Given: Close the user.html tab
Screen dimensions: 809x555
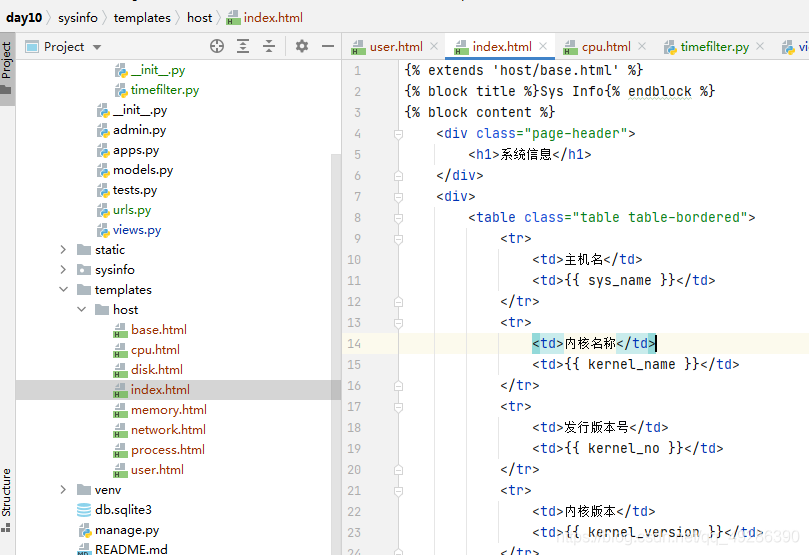Looking at the screenshot, I should point(434,46).
